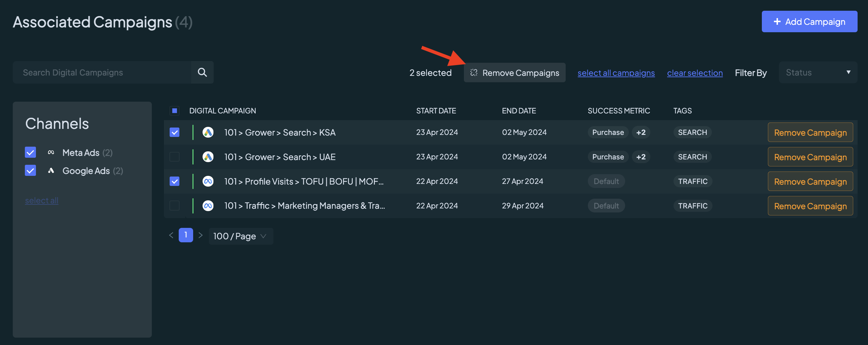Go to next page arrow
The width and height of the screenshot is (868, 345).
pyautogui.click(x=201, y=235)
